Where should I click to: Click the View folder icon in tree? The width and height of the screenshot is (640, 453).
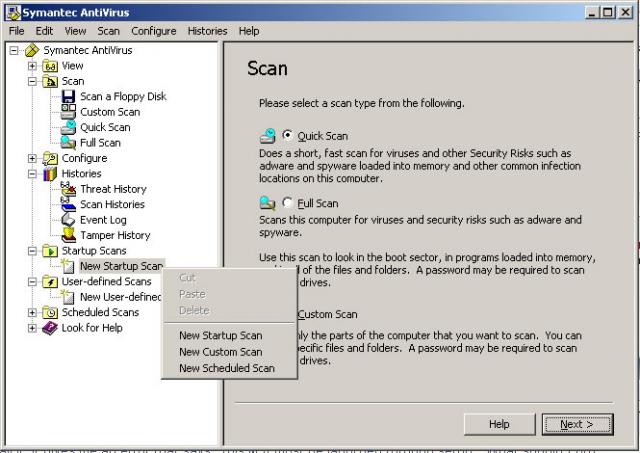50,66
